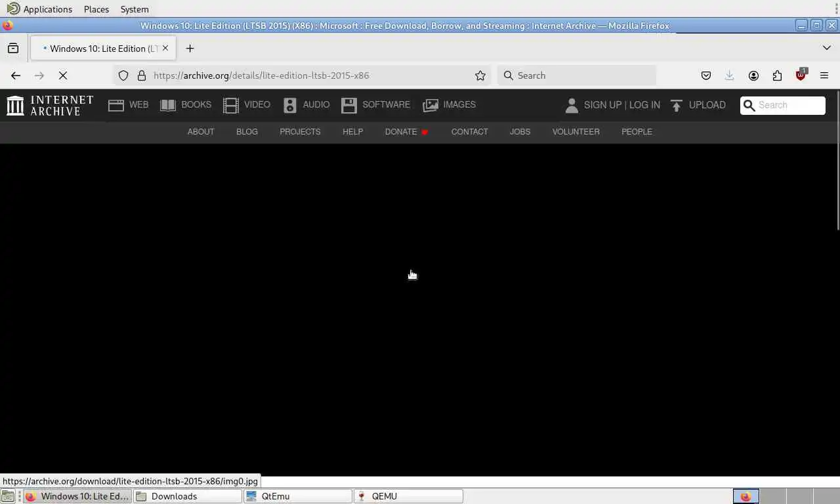Click LOG IN in the header
This screenshot has height=504, width=840.
tap(644, 105)
